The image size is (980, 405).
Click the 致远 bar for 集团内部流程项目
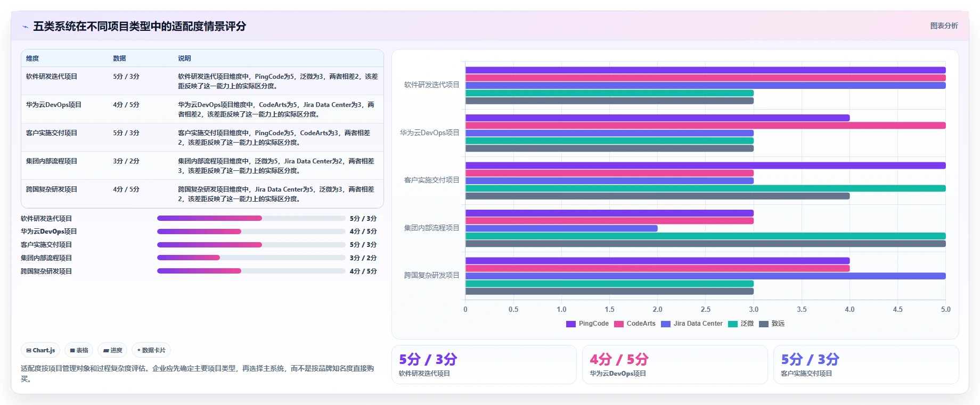(706, 244)
